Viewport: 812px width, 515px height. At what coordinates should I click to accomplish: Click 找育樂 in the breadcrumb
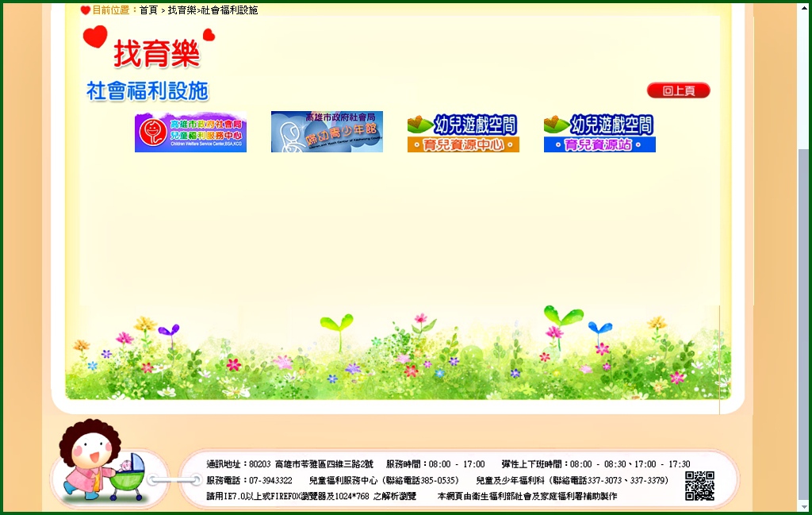pyautogui.click(x=182, y=10)
